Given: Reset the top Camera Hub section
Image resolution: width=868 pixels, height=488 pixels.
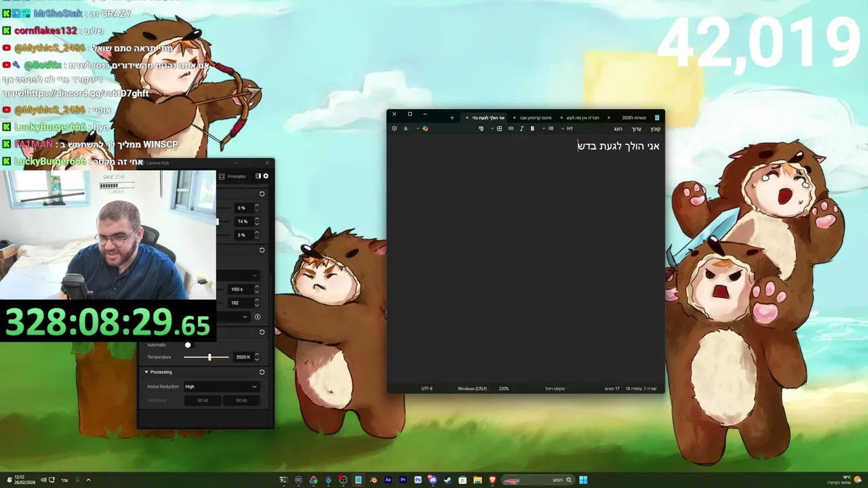Looking at the screenshot, I should coord(262,194).
